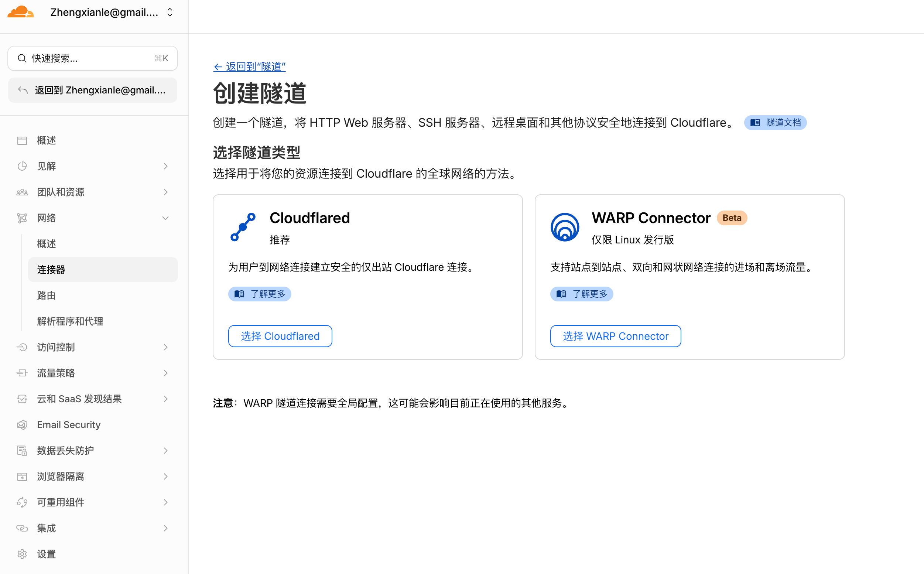Click the 数据丢失防护 sidebar icon

coord(22,451)
